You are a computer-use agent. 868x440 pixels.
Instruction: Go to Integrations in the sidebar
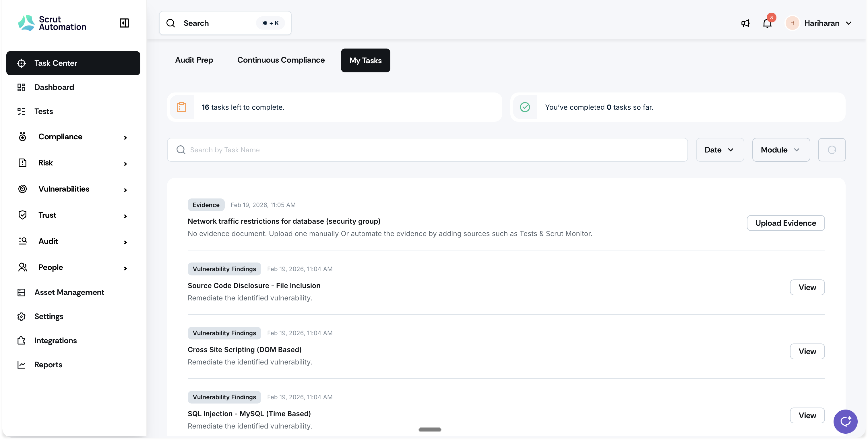(55, 341)
